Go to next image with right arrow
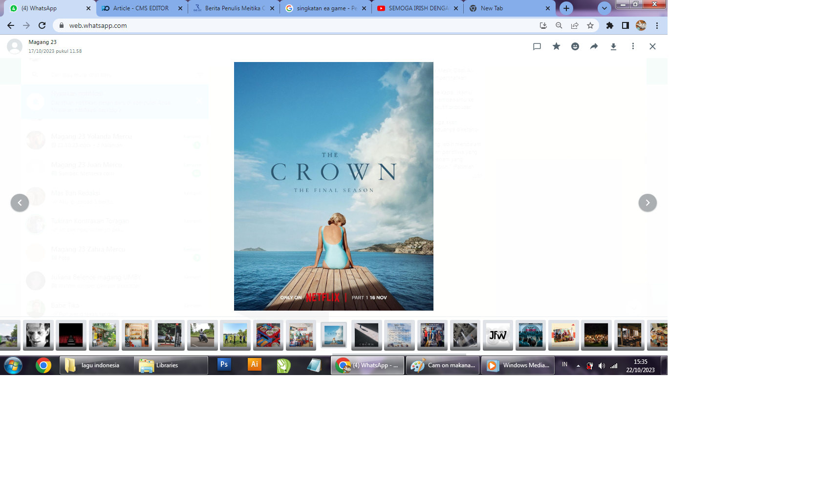The height and width of the screenshot is (504, 820). point(647,203)
